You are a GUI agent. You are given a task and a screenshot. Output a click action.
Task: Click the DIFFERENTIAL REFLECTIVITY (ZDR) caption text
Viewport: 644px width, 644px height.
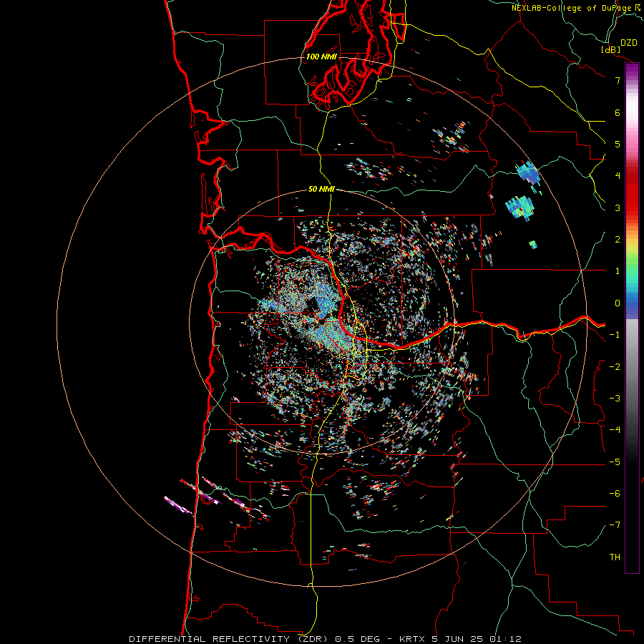tap(228, 639)
